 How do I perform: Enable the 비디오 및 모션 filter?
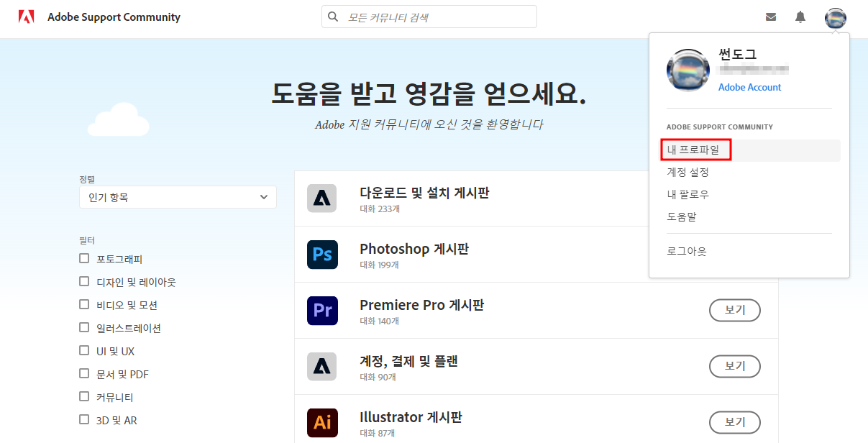pyautogui.click(x=84, y=304)
